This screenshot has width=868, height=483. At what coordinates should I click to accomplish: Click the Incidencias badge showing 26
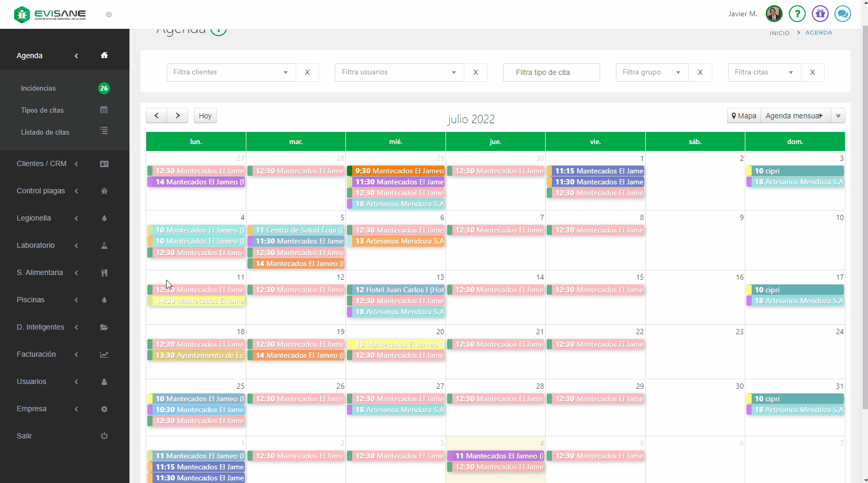click(104, 88)
